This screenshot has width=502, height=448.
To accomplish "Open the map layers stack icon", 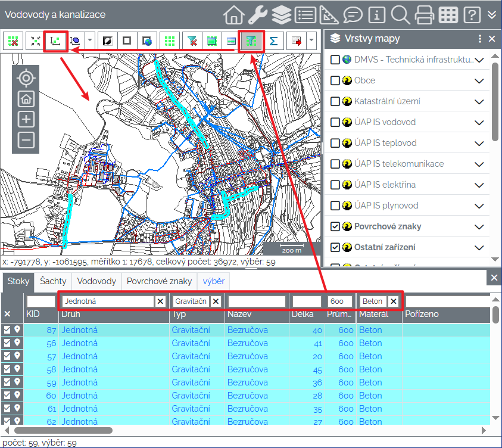I will pyautogui.click(x=281, y=14).
